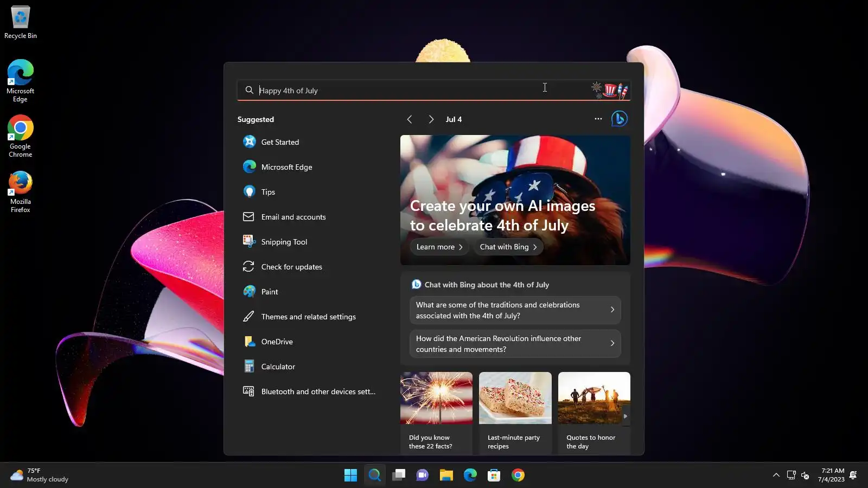Image resolution: width=868 pixels, height=488 pixels.
Task: Select the Mozilla Firefox desktop shortcut
Action: click(21, 191)
